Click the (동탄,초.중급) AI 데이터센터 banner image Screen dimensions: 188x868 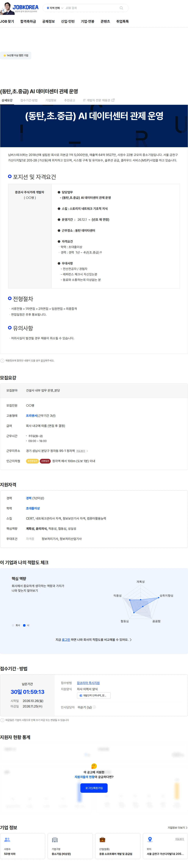point(94,126)
